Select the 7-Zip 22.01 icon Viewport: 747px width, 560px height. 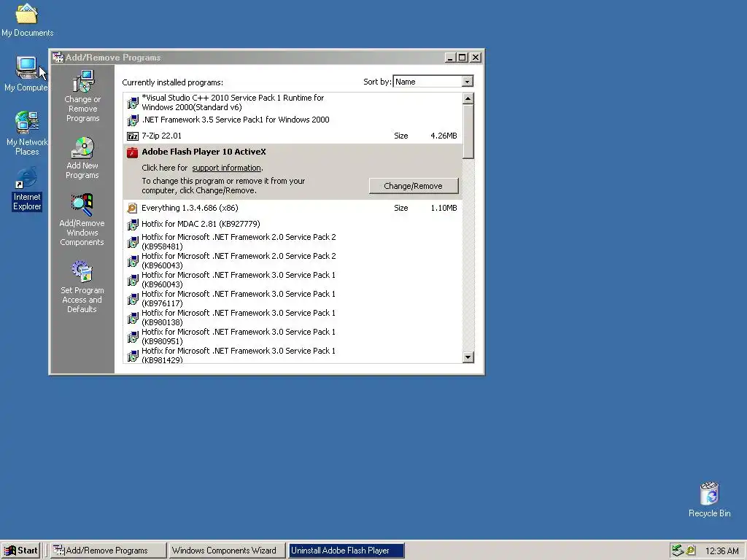coord(133,136)
